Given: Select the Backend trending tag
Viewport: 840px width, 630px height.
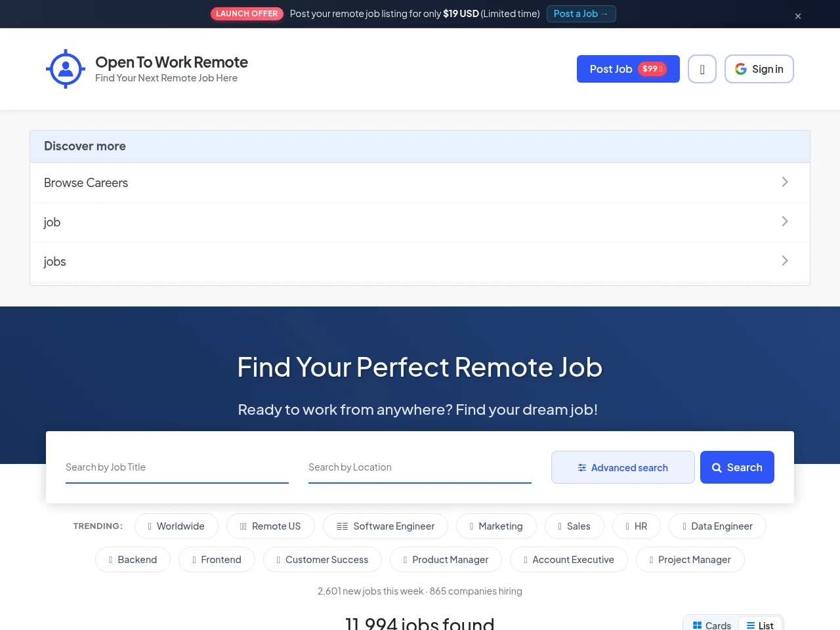Looking at the screenshot, I should pos(133,560).
